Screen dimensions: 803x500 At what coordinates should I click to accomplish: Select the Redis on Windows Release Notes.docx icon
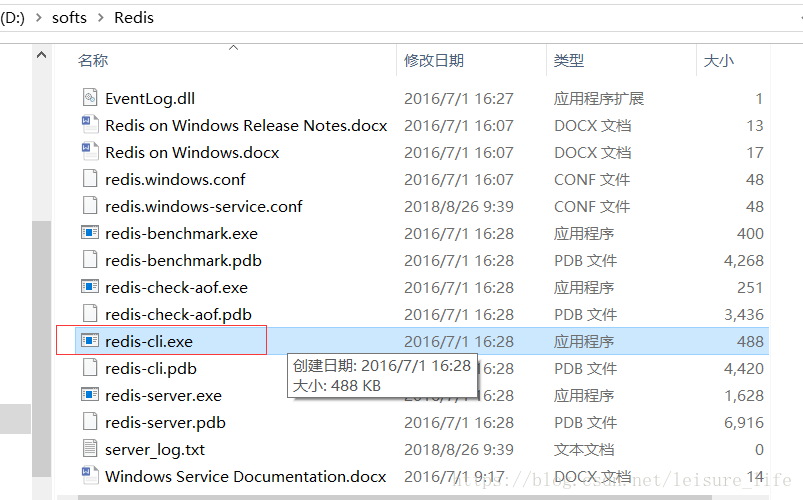[x=90, y=125]
